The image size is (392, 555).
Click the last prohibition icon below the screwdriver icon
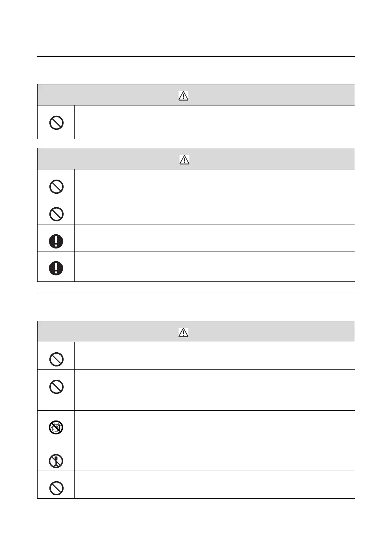click(56, 488)
